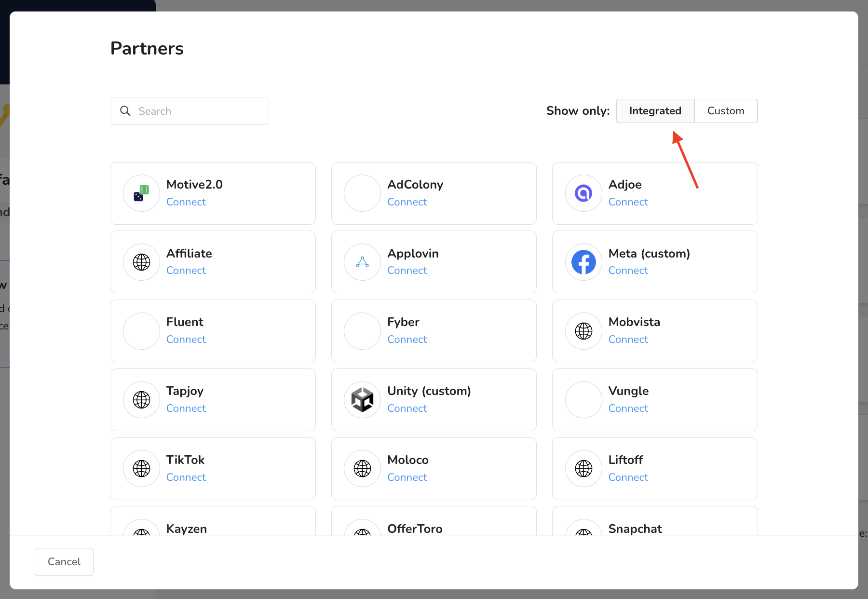The width and height of the screenshot is (868, 599).
Task: Click the Meta Facebook logo icon
Action: (x=583, y=262)
